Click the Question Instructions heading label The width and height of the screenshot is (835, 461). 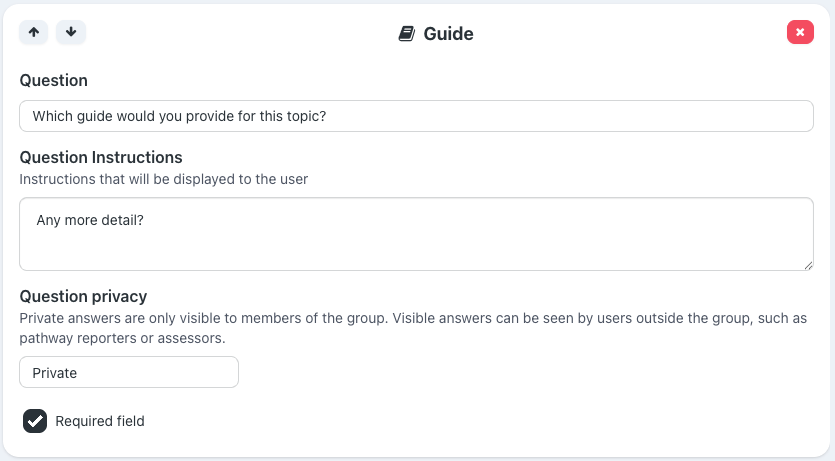(x=101, y=157)
